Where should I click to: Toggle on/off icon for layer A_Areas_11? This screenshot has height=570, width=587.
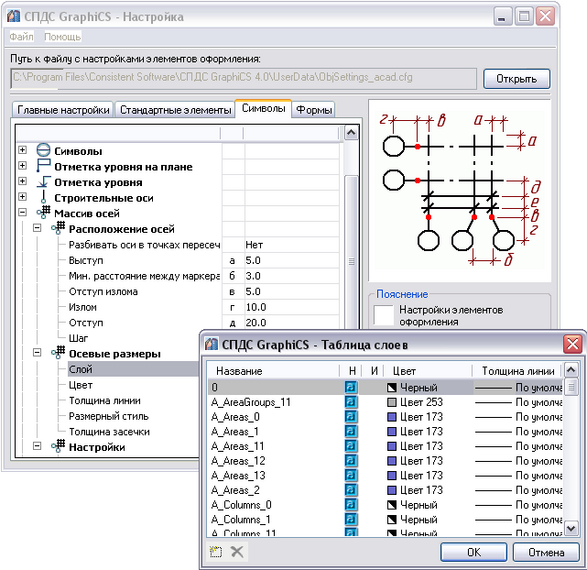[351, 446]
